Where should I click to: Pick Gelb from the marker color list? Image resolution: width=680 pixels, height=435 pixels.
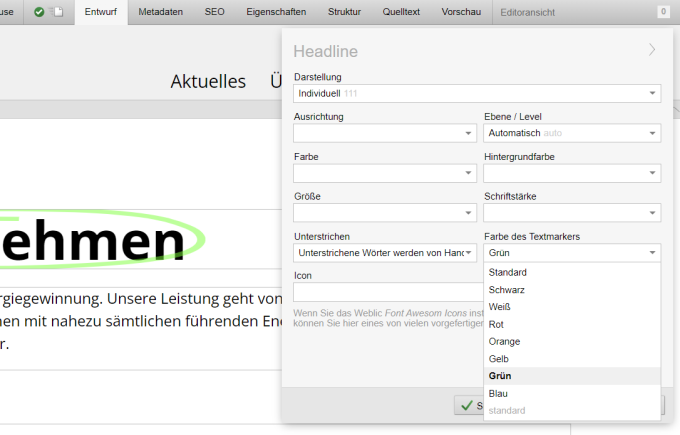click(x=572, y=359)
